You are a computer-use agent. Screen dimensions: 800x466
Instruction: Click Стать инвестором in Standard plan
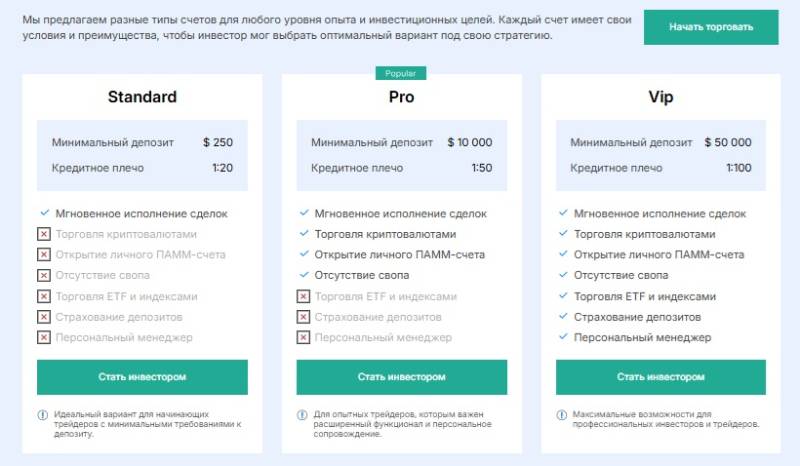142,377
